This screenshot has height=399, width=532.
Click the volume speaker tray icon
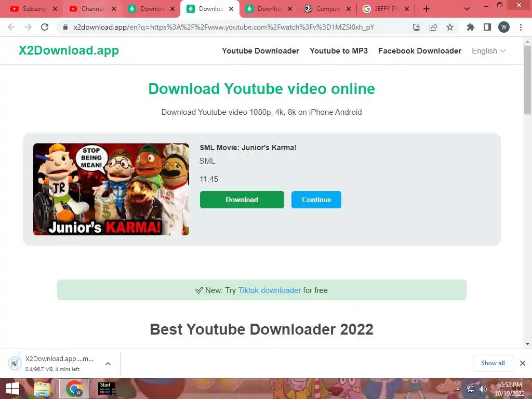pos(483,389)
